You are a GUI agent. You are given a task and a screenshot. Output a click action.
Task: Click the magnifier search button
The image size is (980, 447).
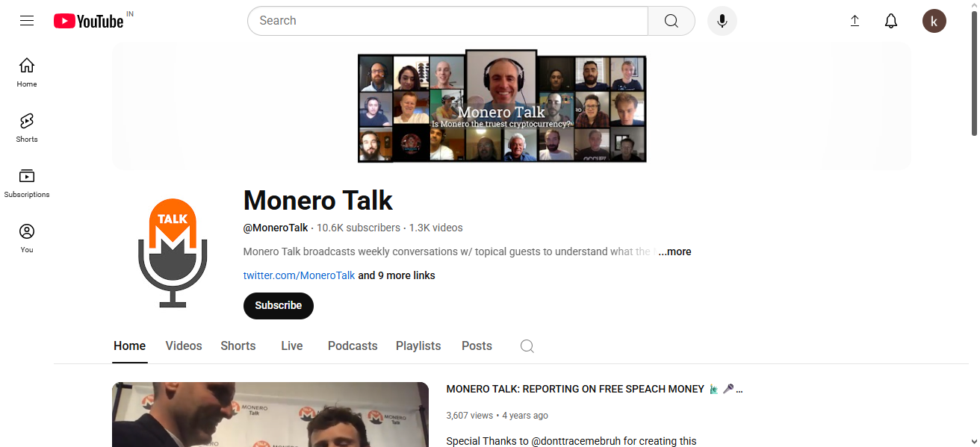pyautogui.click(x=671, y=21)
